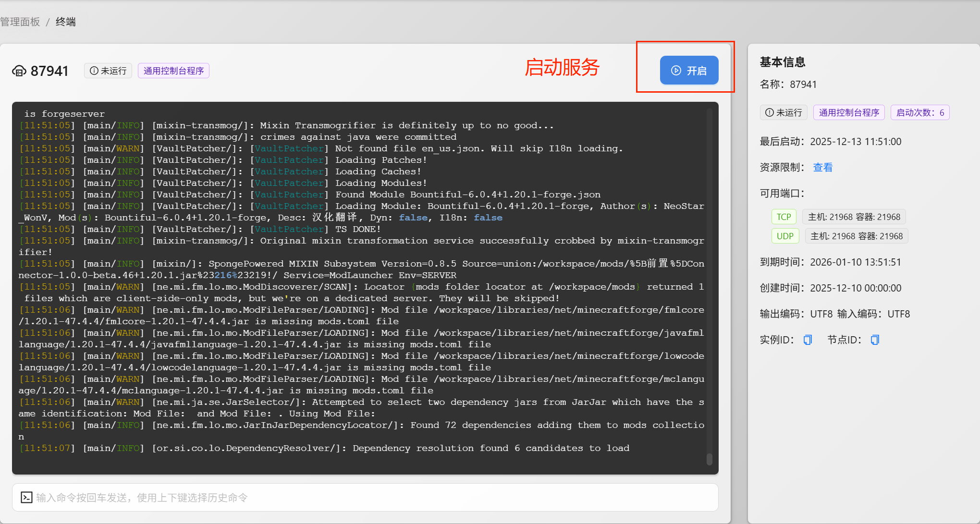Copy the 实例ID using copy icon
980x524 pixels.
coord(808,340)
